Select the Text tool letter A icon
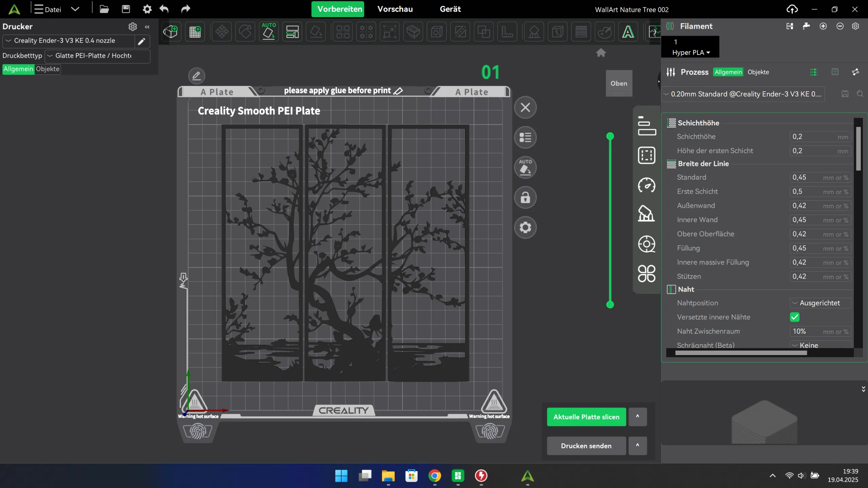 (628, 32)
